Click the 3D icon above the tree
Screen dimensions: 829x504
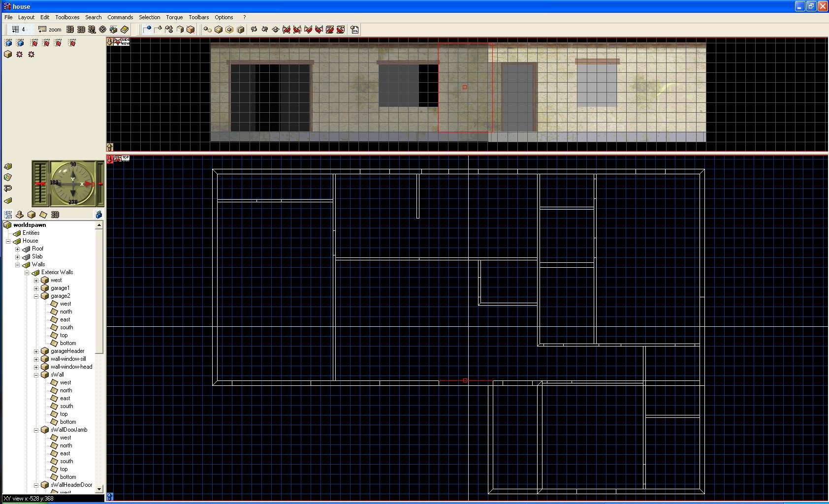(55, 215)
